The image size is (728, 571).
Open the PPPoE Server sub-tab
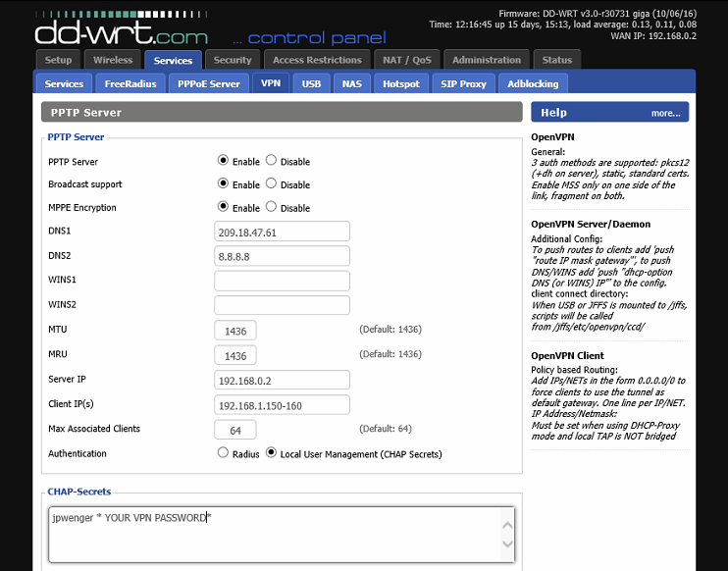[208, 84]
